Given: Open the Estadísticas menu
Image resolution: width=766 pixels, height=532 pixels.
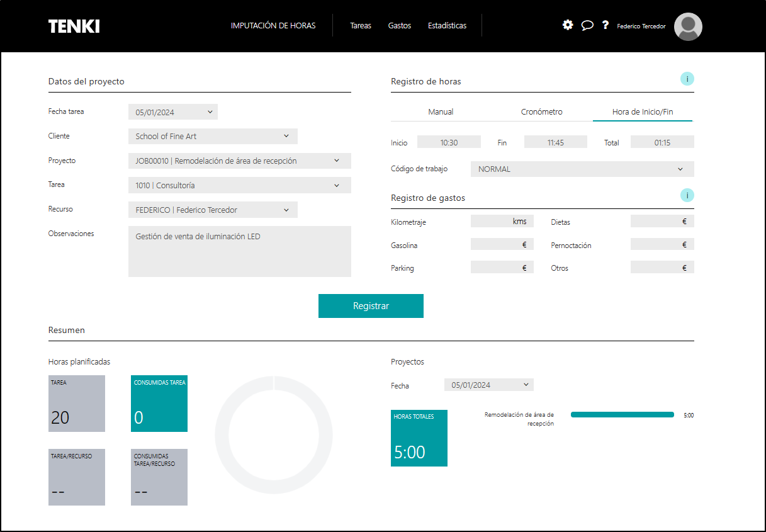Looking at the screenshot, I should [447, 26].
